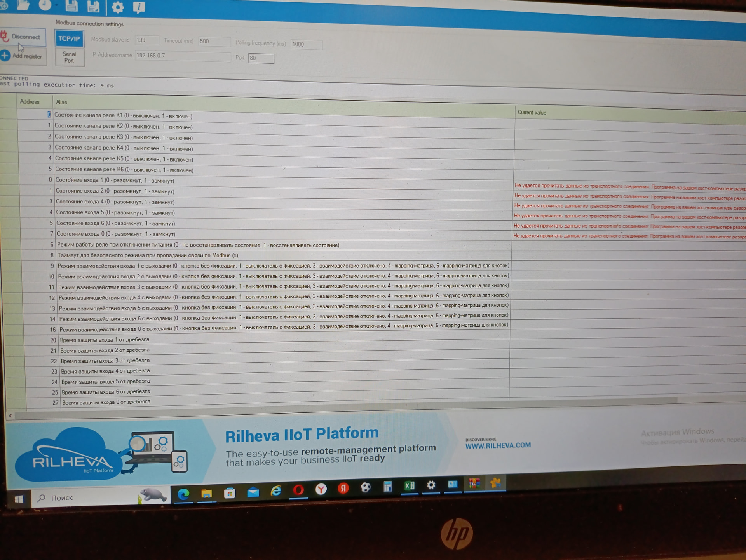
Task: Click the Port input field
Action: 261,58
